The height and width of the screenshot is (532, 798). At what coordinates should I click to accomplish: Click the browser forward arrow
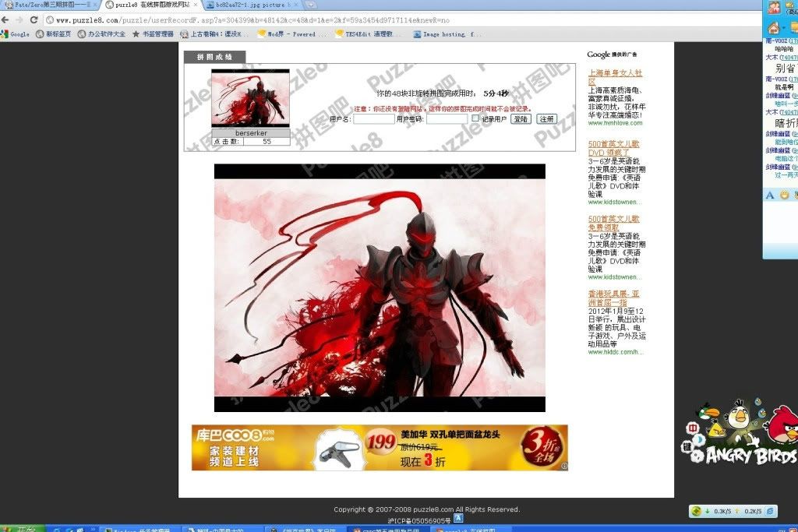(x=19, y=19)
